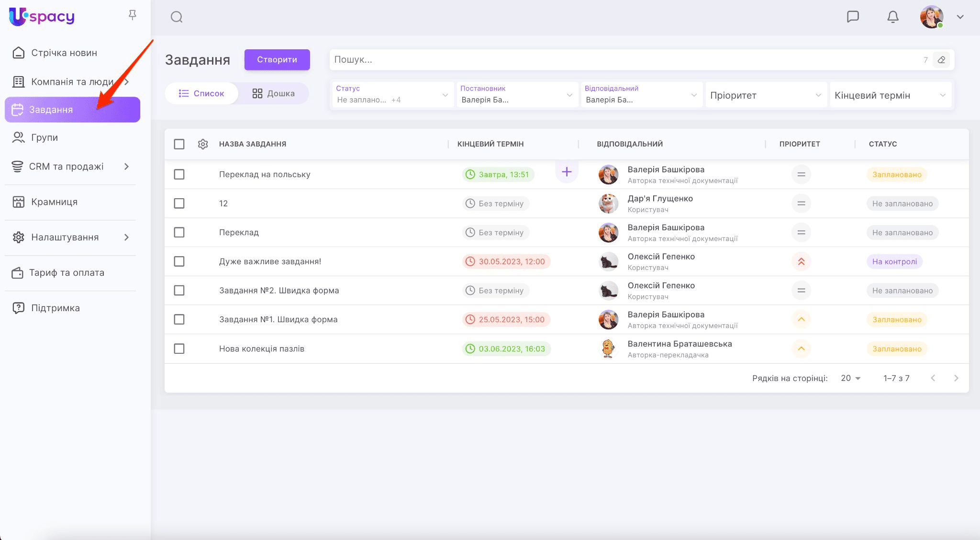Clear filters with the eraser icon
The width and height of the screenshot is (980, 540).
tap(941, 60)
